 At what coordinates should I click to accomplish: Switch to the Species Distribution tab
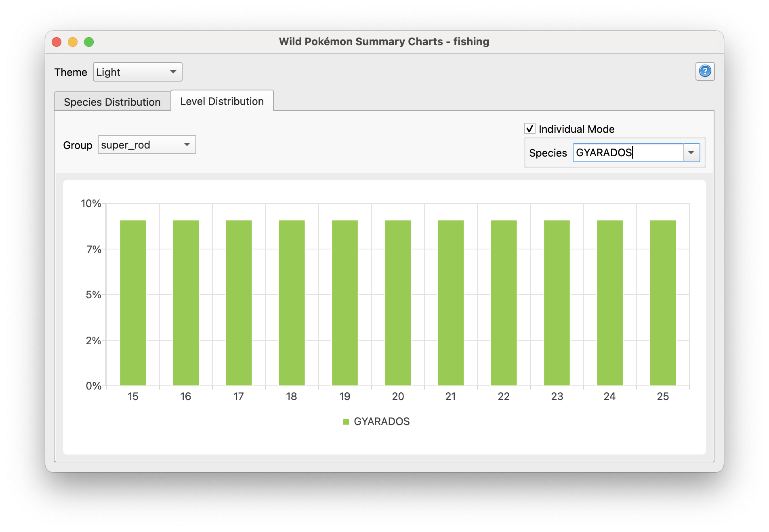click(112, 102)
